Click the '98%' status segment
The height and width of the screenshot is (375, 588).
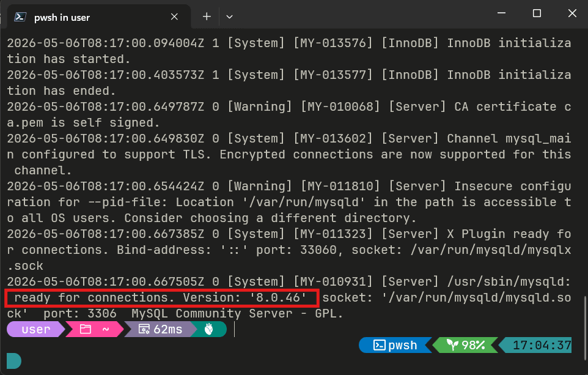465,345
